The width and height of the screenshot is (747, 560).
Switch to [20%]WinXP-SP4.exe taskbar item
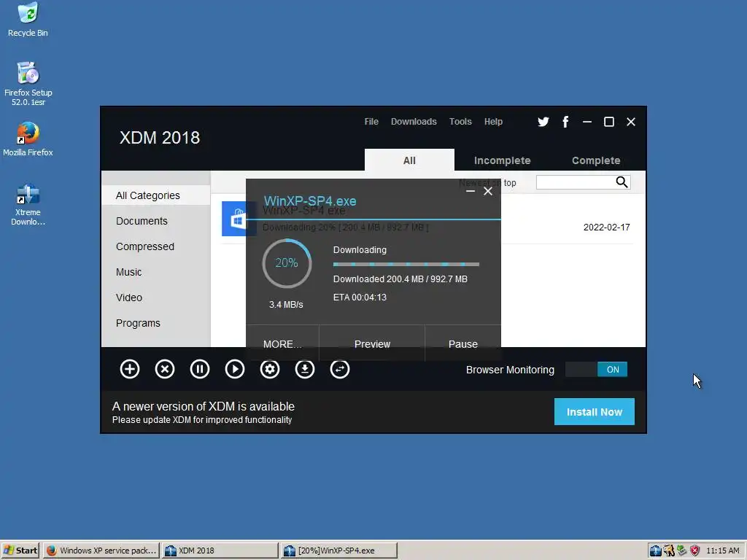click(x=338, y=551)
